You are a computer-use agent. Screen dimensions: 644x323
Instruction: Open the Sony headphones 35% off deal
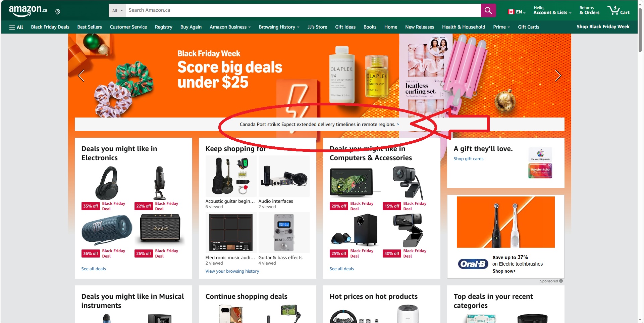tap(107, 183)
